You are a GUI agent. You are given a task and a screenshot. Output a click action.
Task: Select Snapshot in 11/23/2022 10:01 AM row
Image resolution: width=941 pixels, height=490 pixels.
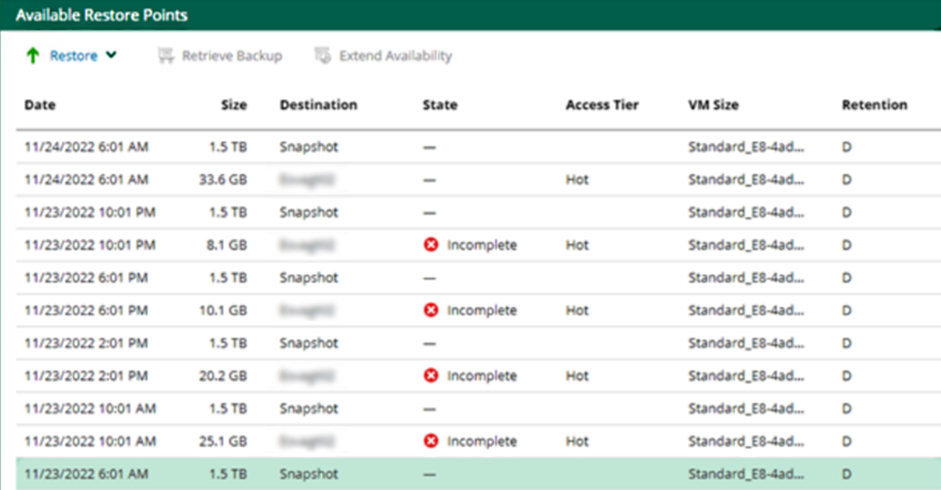(308, 409)
